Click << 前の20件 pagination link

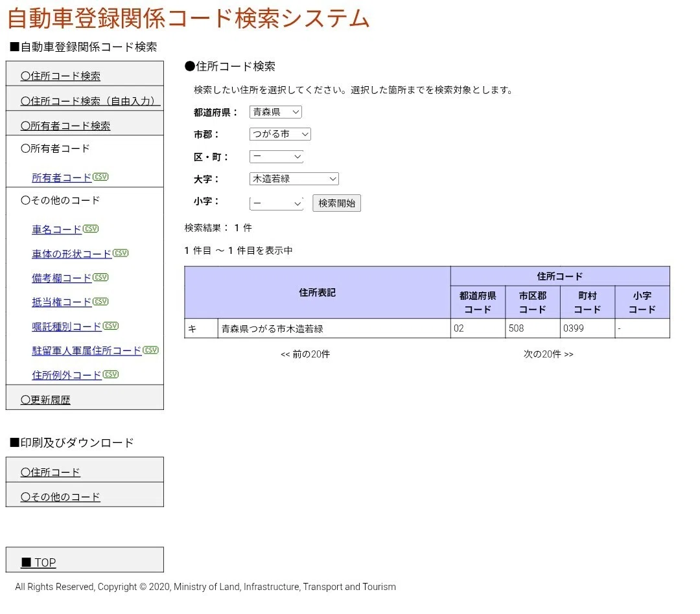[x=305, y=354]
